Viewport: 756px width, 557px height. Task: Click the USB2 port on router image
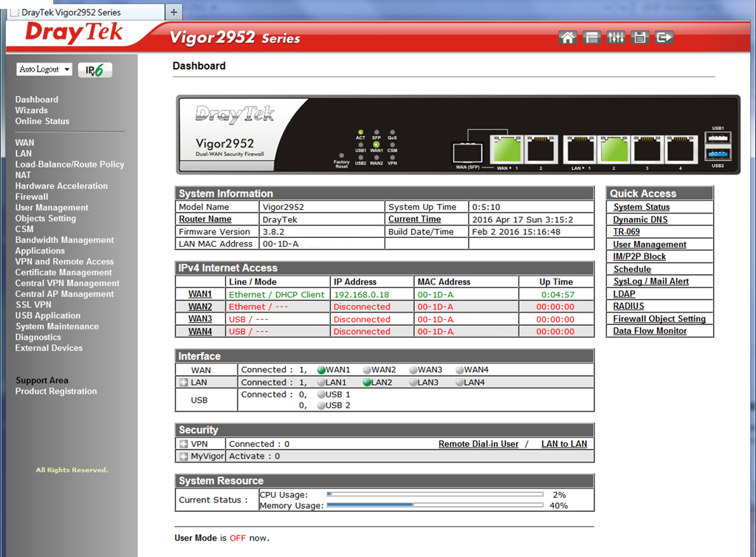click(718, 154)
